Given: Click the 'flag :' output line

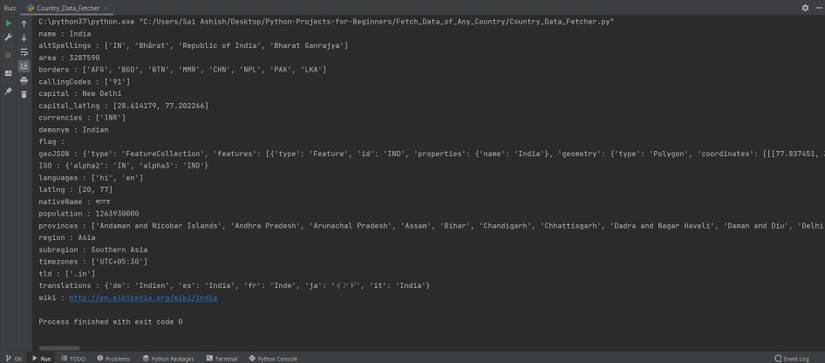Looking at the screenshot, I should 51,142.
